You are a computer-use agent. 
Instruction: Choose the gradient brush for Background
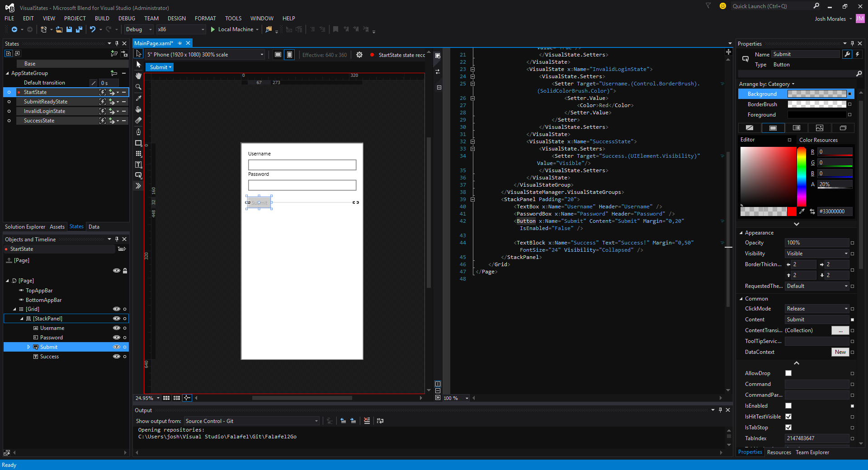[796, 128]
